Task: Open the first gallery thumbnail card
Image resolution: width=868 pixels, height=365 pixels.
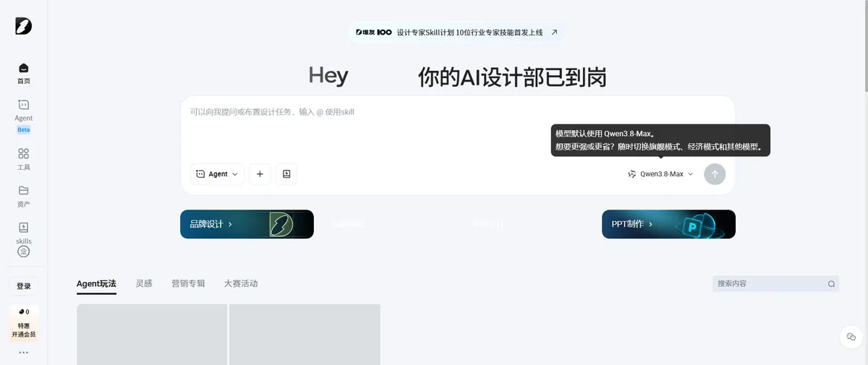Action: pyautogui.click(x=152, y=335)
